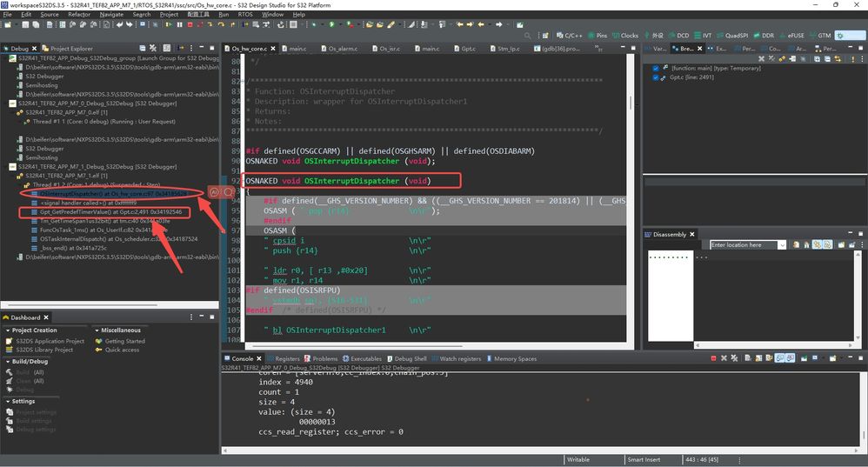The height and width of the screenshot is (467, 868).
Task: Click the Debug launch icon in main toolbar
Action: tap(313, 24)
